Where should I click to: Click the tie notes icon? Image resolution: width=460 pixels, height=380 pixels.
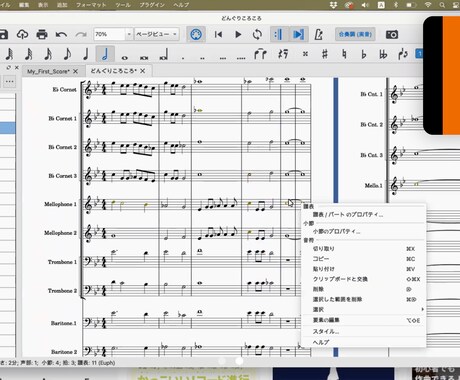[260, 54]
